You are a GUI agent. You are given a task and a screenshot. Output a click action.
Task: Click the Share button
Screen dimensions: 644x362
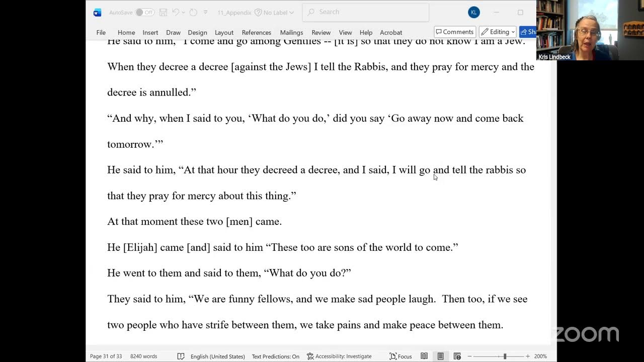click(528, 32)
